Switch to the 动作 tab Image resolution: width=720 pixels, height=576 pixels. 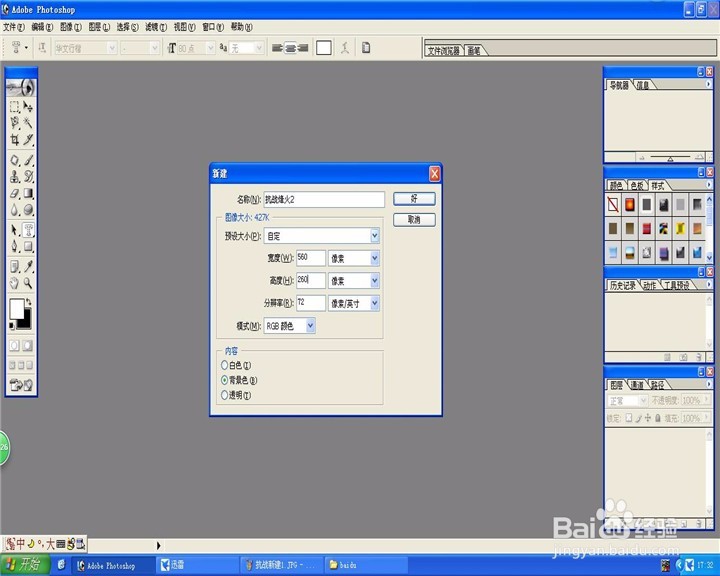(x=649, y=286)
